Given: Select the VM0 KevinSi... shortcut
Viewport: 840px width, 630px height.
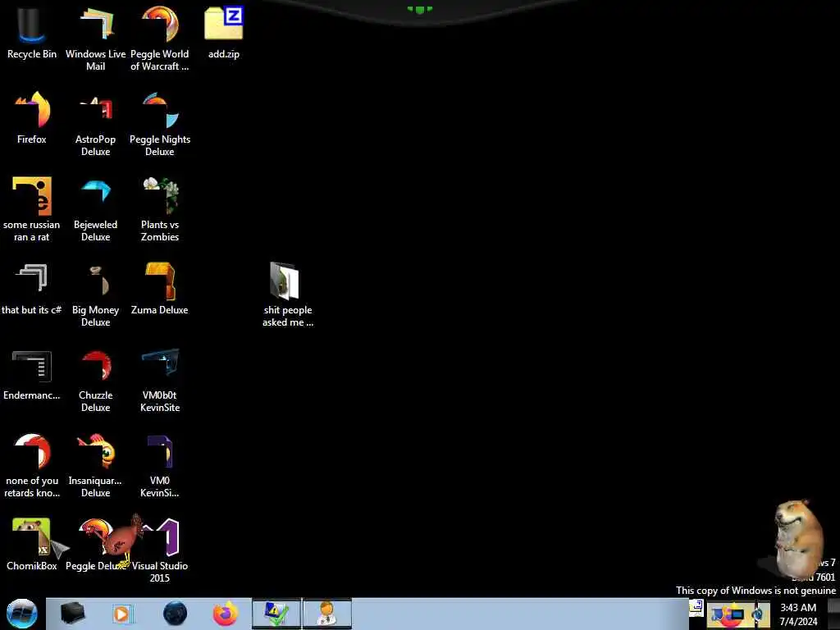Looking at the screenshot, I should [160, 465].
